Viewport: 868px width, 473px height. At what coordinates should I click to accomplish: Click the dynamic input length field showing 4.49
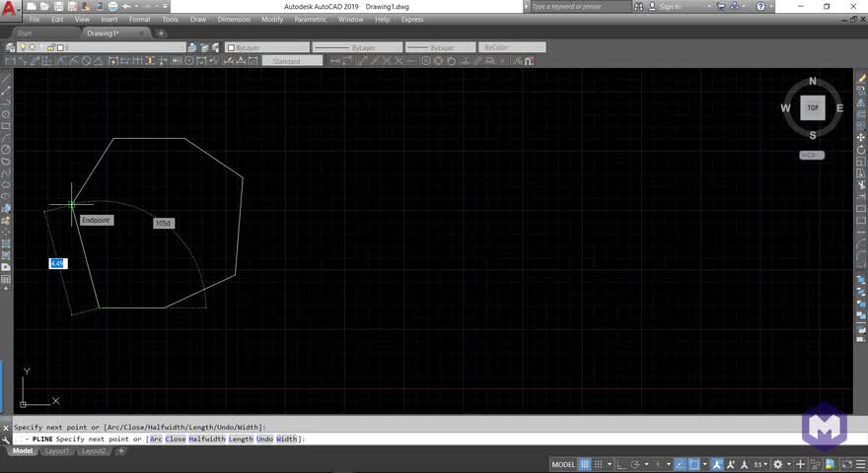tap(57, 263)
